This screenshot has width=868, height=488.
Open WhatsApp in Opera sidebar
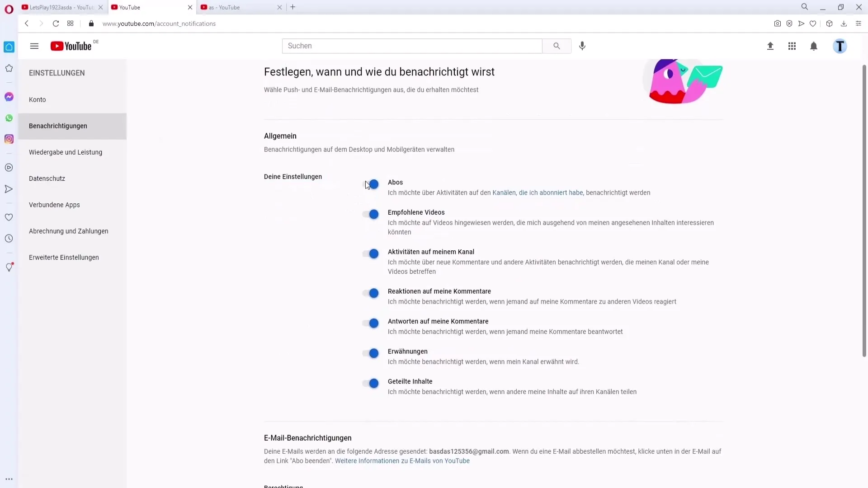tap(9, 118)
